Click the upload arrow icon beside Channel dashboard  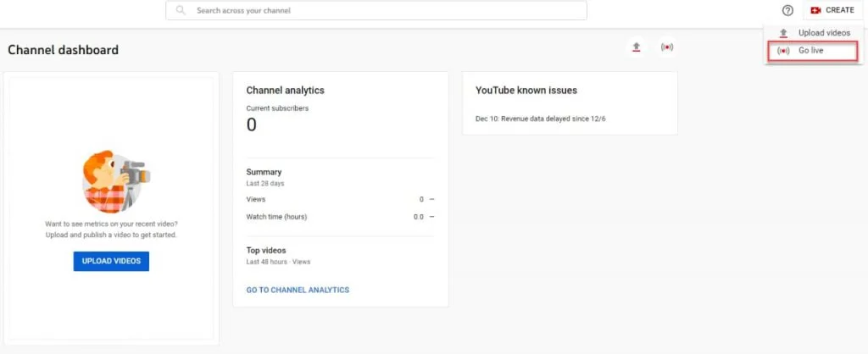[x=637, y=47]
